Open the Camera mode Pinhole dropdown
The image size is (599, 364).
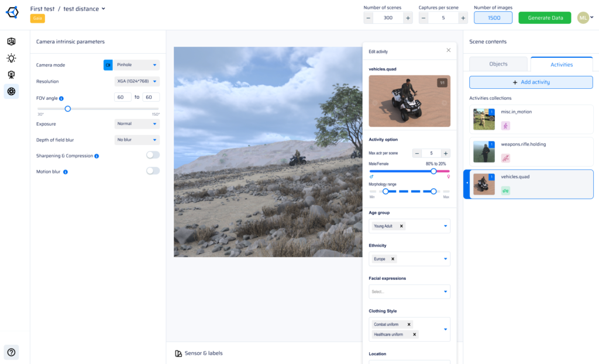pos(137,65)
